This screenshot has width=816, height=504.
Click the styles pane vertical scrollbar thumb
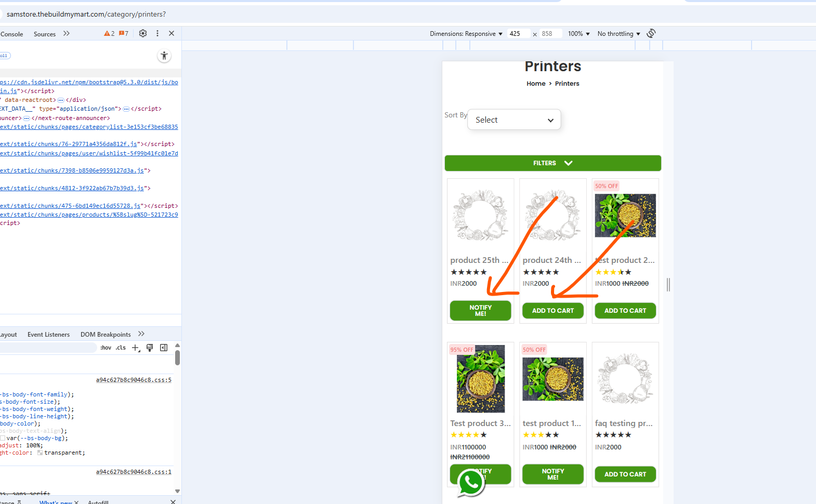coord(178,358)
